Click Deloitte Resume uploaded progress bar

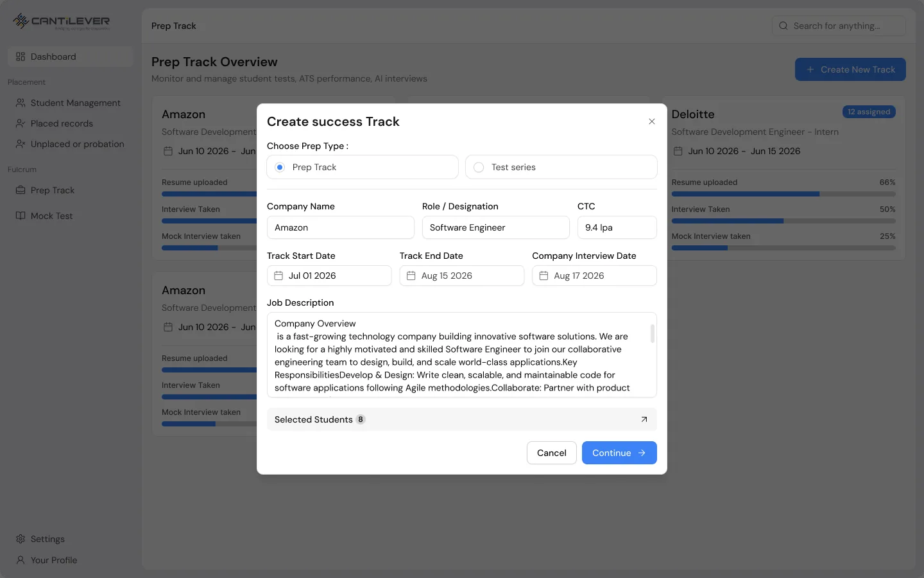click(783, 194)
